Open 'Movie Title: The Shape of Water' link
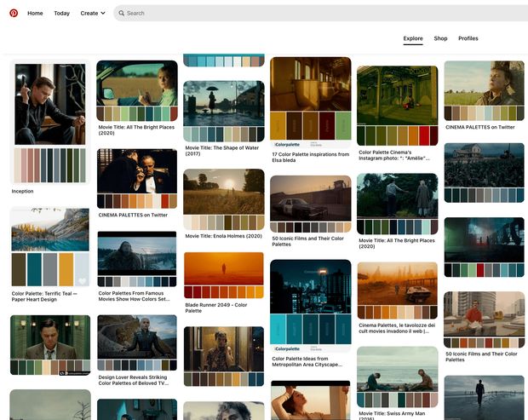This screenshot has width=528, height=420. (222, 151)
